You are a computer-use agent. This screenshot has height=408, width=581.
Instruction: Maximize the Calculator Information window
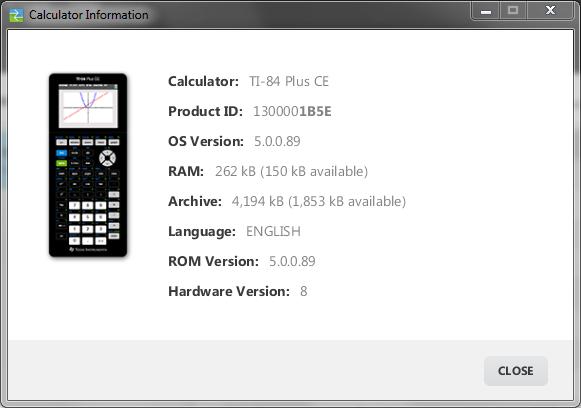[513, 11]
